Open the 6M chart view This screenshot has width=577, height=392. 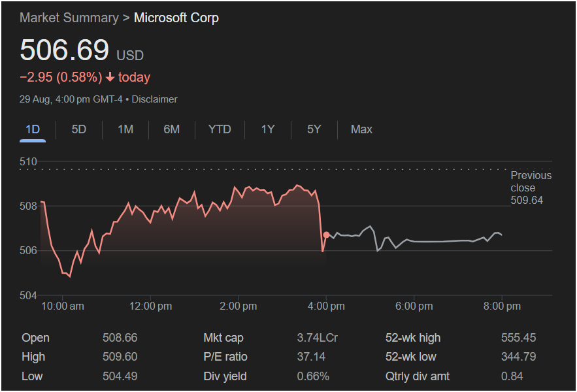[172, 129]
